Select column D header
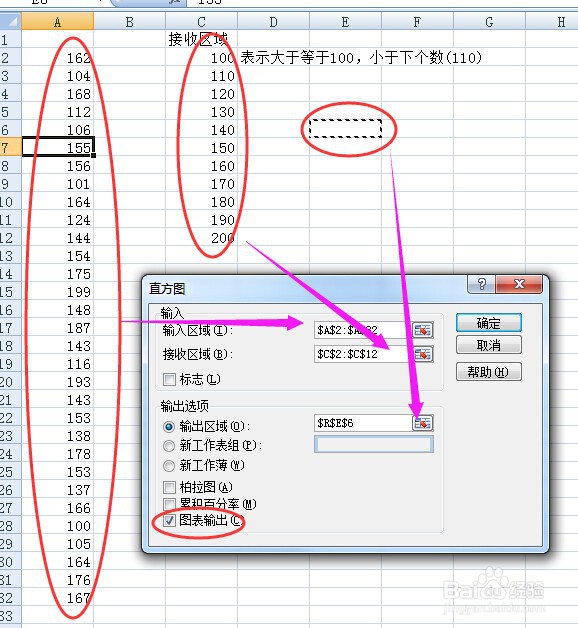 (274, 22)
